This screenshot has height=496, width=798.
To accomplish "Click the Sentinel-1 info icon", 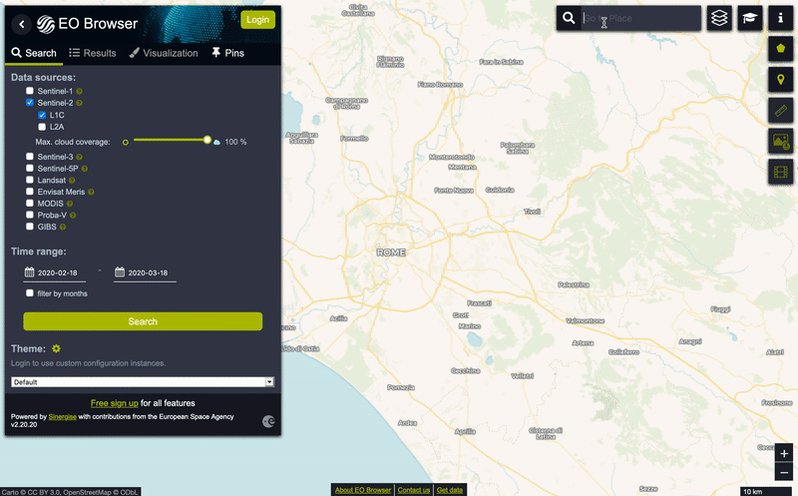I will tap(79, 92).
